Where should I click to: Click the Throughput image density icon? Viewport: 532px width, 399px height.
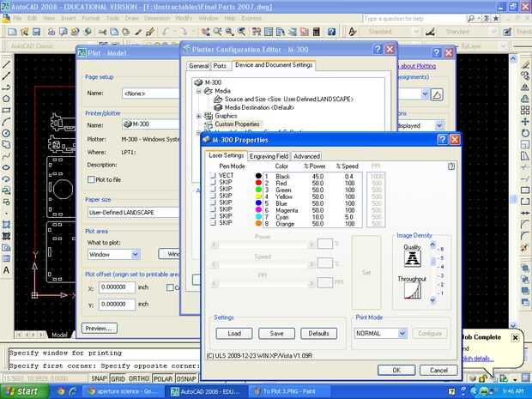click(x=413, y=291)
